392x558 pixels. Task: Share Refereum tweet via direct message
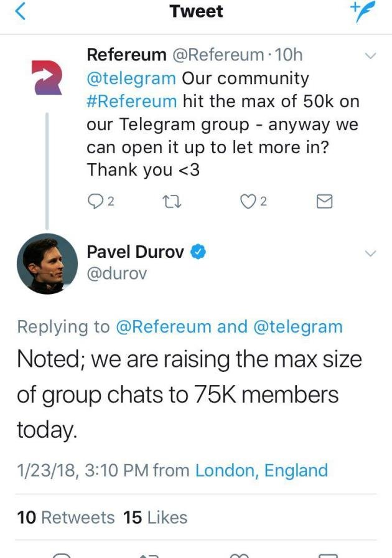click(x=324, y=201)
